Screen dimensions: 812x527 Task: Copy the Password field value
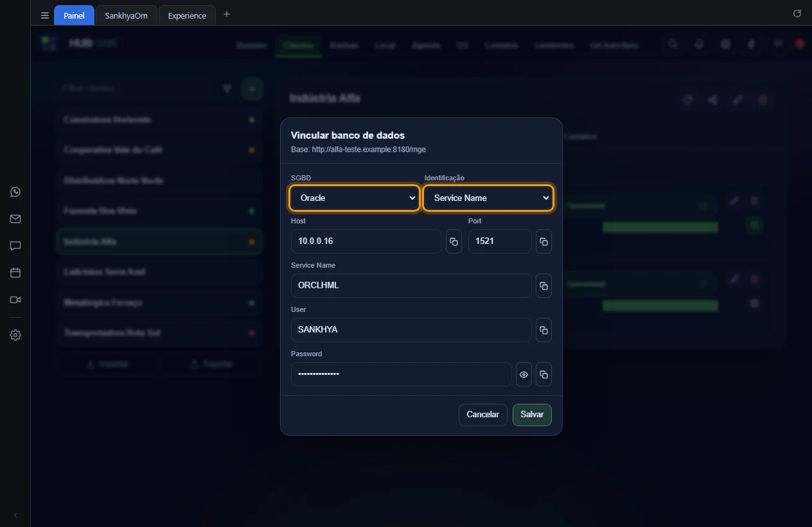coord(543,374)
